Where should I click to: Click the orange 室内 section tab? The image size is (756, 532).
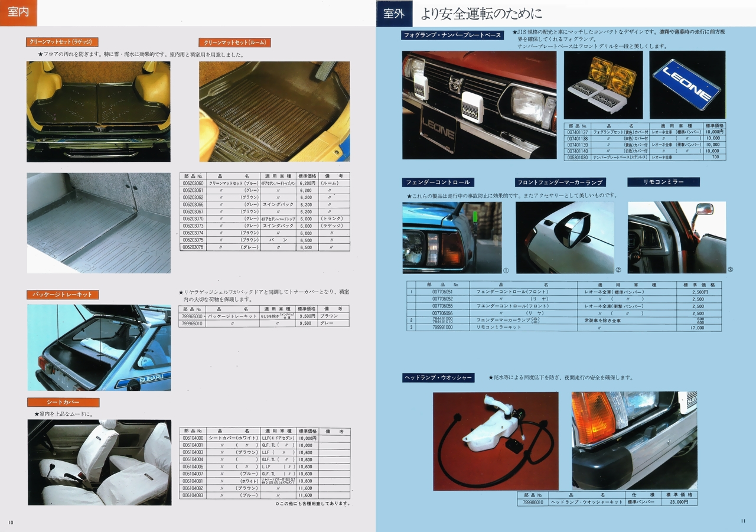point(18,13)
